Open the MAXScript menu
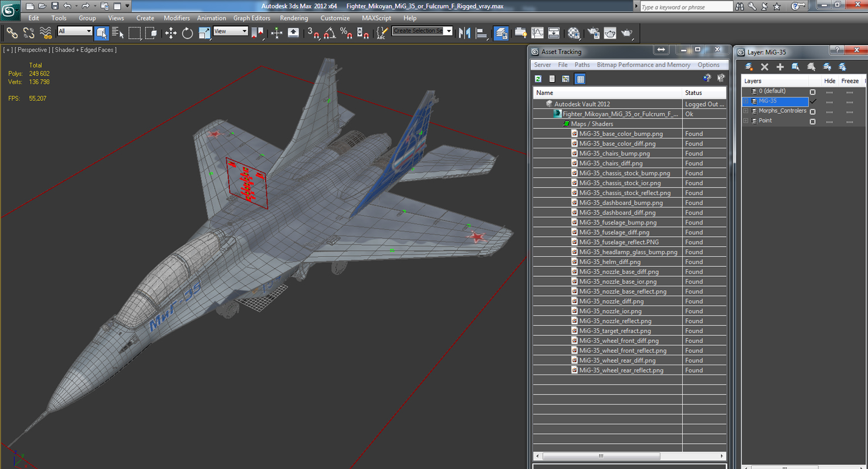Screen dimensions: 868x469 point(377,18)
